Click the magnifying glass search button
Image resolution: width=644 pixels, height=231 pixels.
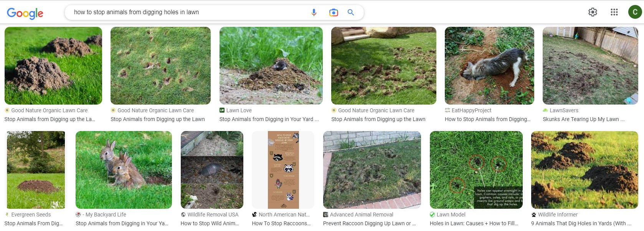pyautogui.click(x=351, y=12)
